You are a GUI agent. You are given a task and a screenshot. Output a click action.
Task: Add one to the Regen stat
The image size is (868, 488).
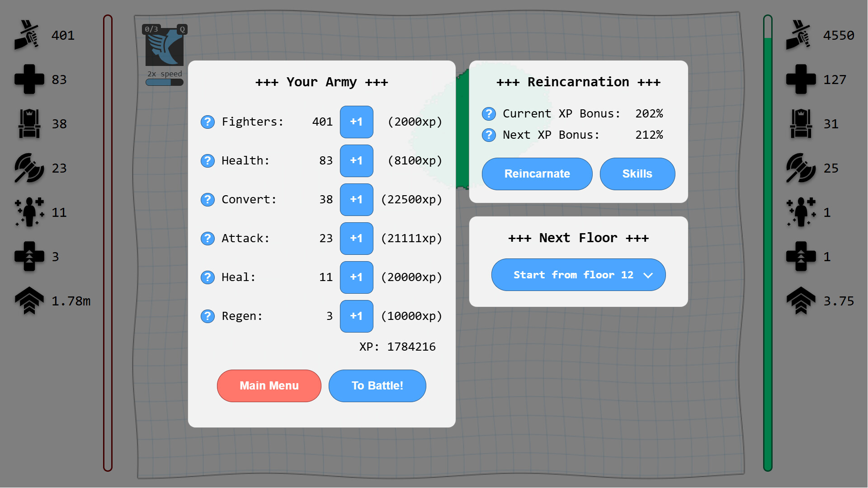(356, 316)
